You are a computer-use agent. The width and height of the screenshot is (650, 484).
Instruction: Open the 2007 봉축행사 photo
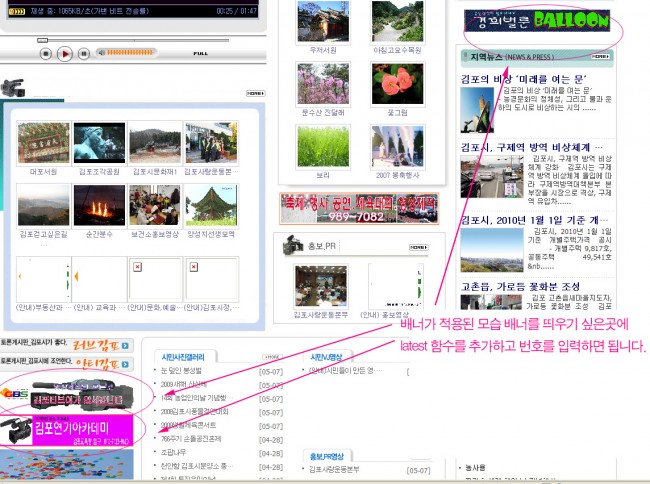[x=398, y=147]
